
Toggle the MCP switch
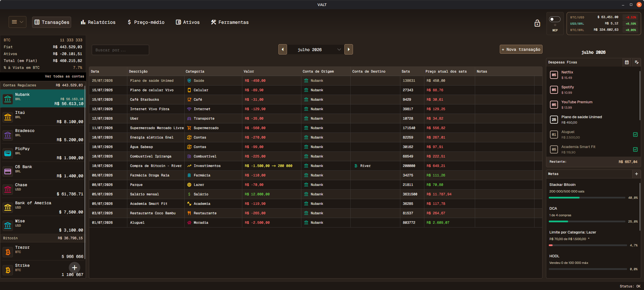(x=555, y=19)
